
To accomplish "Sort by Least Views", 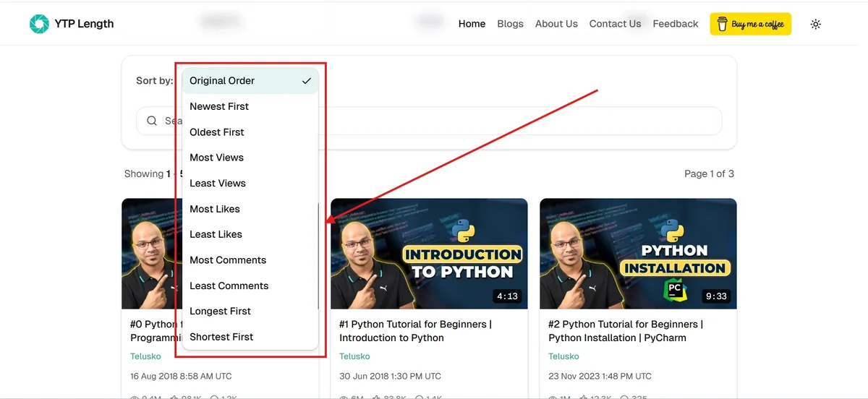I will [x=250, y=184].
